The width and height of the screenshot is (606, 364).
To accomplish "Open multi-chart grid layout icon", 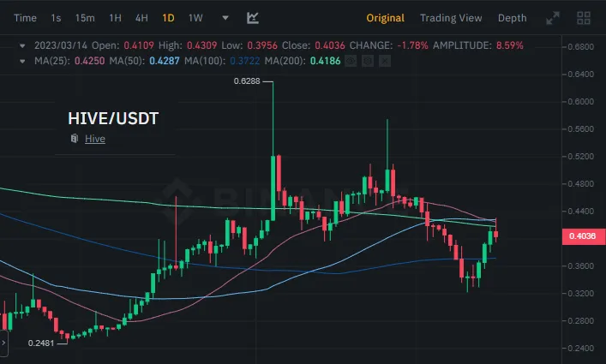I will tap(584, 18).
